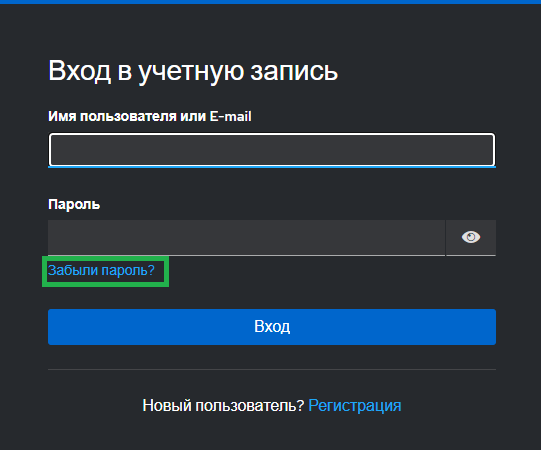Open the Регистрация link

pos(355,405)
